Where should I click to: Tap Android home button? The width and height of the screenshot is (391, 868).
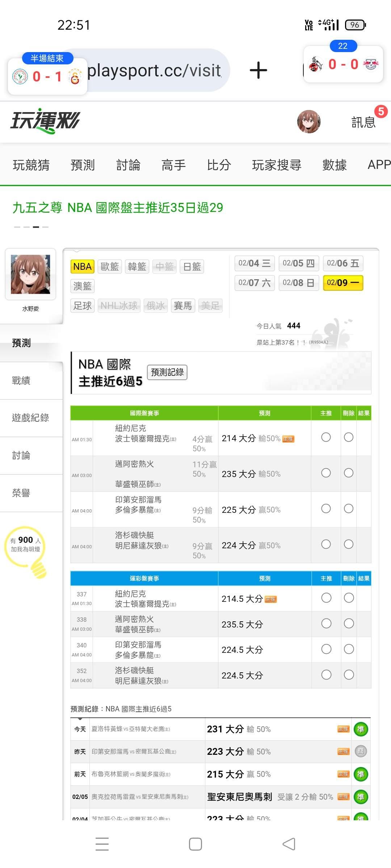[195, 844]
